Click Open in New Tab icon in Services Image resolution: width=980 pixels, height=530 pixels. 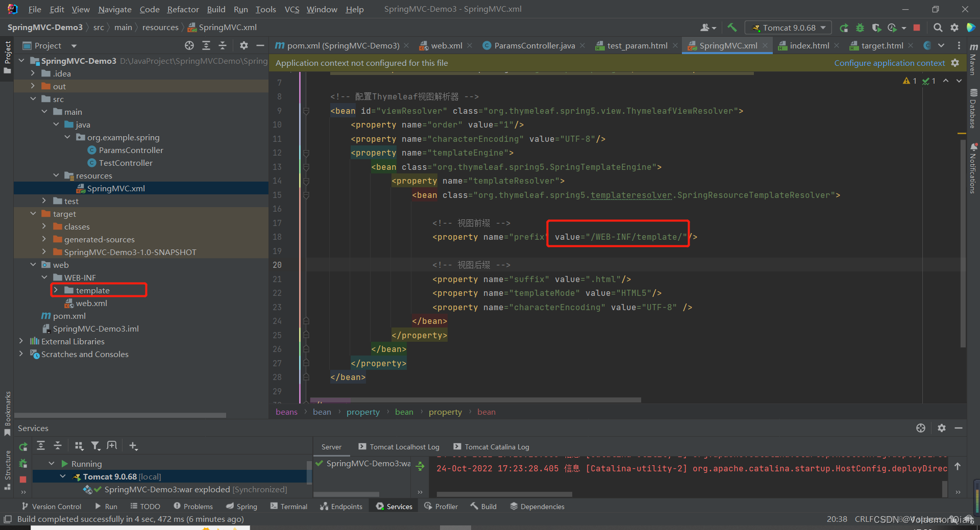pyautogui.click(x=112, y=446)
